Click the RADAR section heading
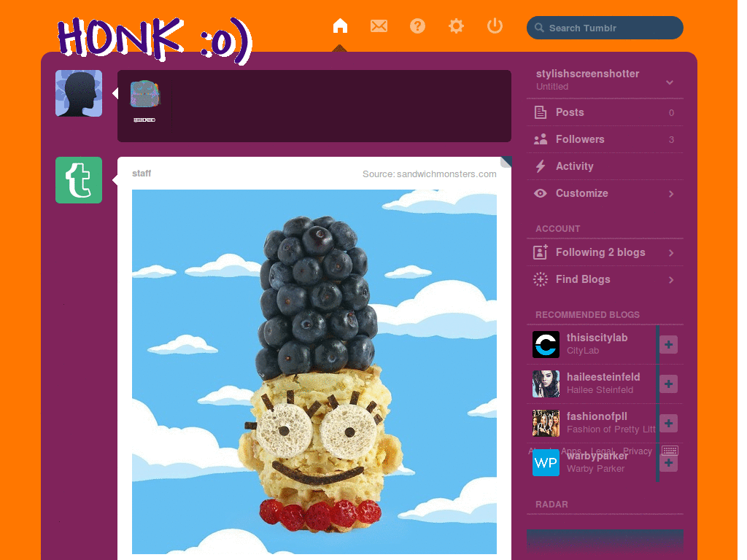 [551, 505]
